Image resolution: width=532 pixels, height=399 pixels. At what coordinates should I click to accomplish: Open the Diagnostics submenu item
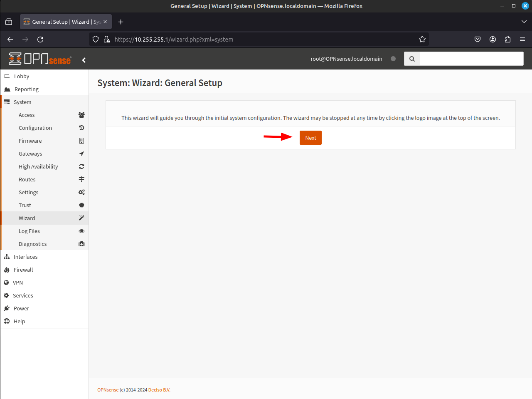[x=33, y=244]
